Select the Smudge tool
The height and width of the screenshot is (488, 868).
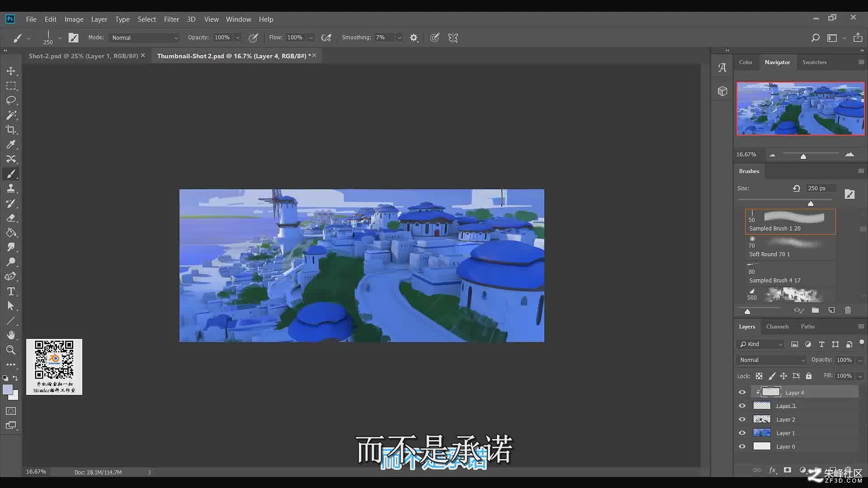click(11, 247)
